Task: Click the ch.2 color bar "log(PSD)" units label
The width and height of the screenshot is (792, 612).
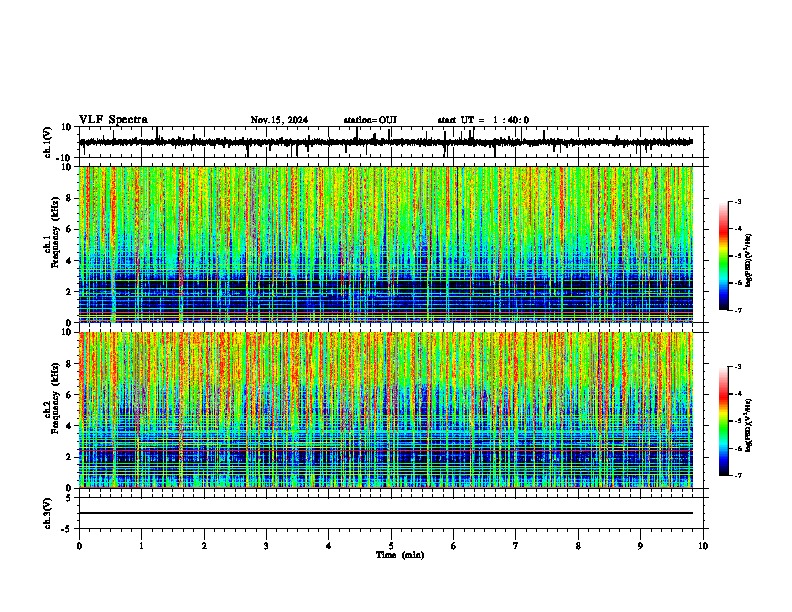Action: pos(749,425)
